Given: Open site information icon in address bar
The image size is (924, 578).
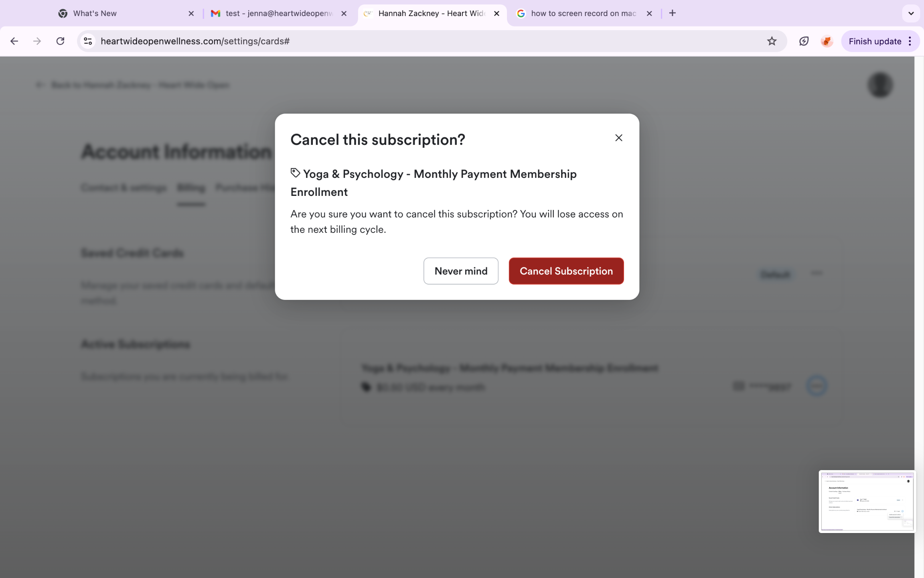Looking at the screenshot, I should click(88, 41).
